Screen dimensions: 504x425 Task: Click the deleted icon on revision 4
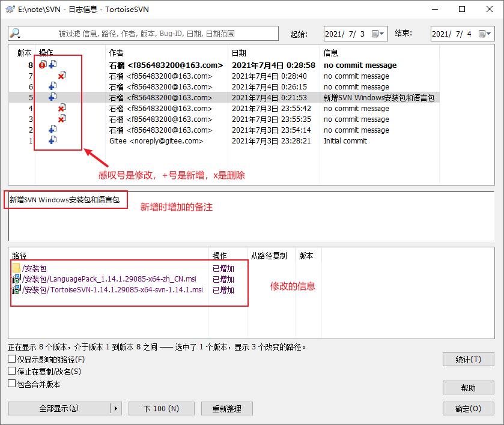62,107
